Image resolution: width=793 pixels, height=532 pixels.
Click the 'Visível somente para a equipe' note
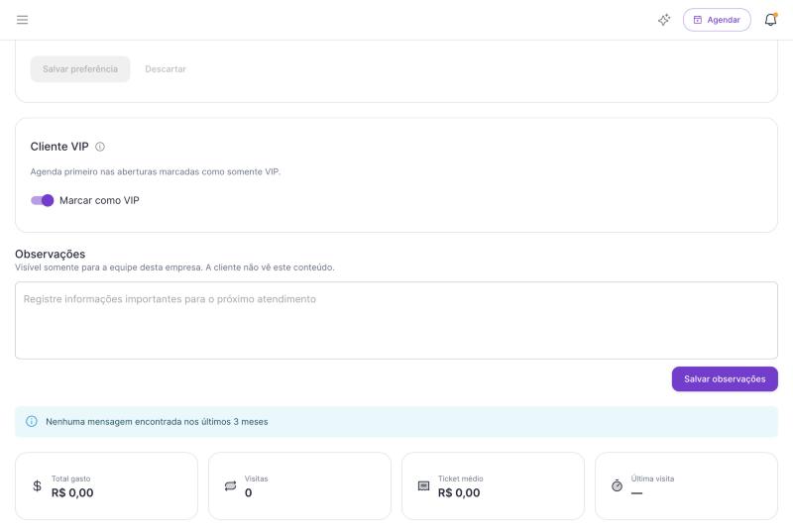point(174,267)
